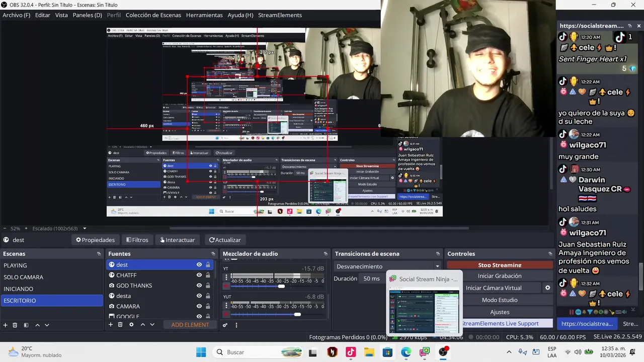The width and height of the screenshot is (644, 362).
Task: Delete selected scene with trash icon
Action: [x=15, y=325]
